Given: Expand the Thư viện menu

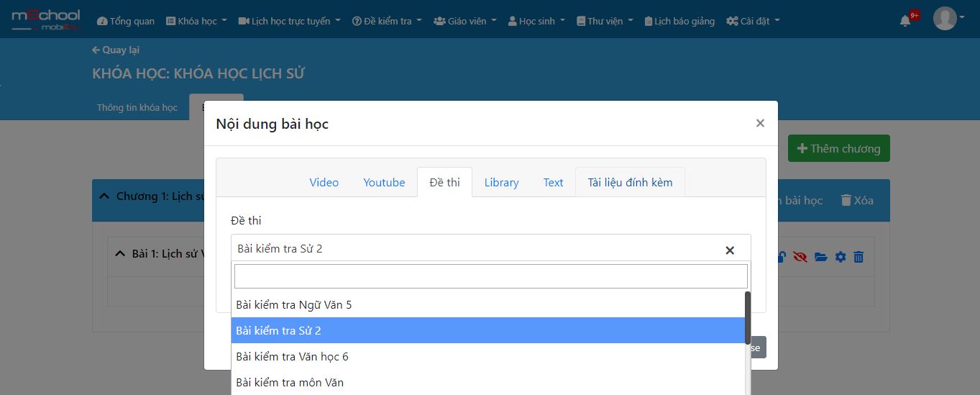Looking at the screenshot, I should [605, 21].
